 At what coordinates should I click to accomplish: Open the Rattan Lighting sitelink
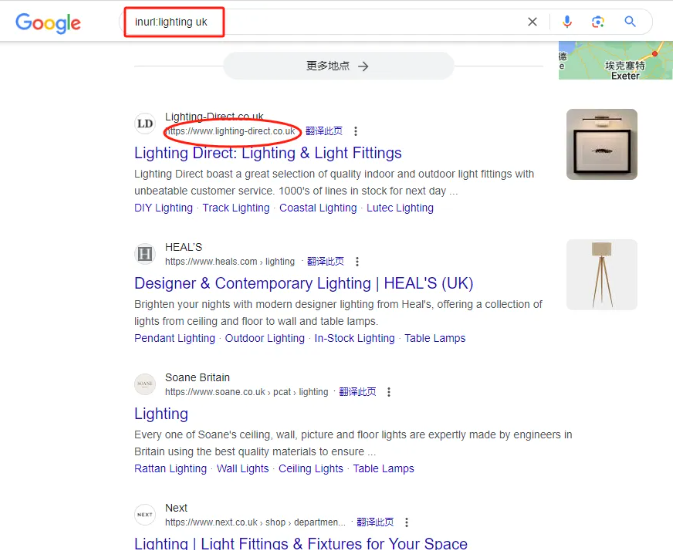[170, 468]
